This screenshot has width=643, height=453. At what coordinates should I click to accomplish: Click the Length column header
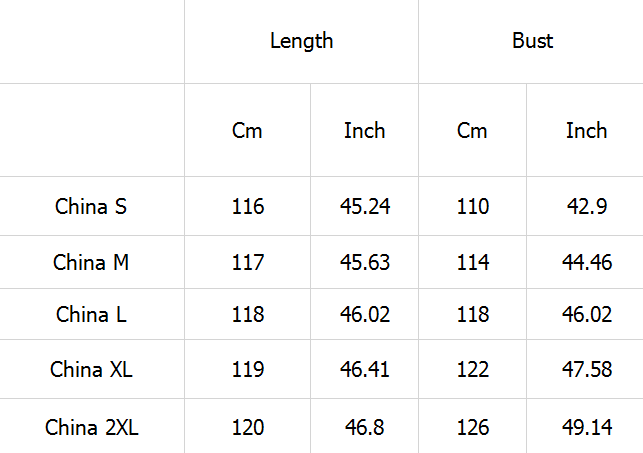coord(301,41)
